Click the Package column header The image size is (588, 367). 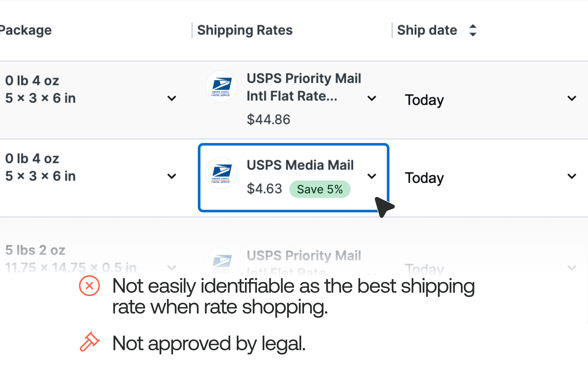point(26,30)
